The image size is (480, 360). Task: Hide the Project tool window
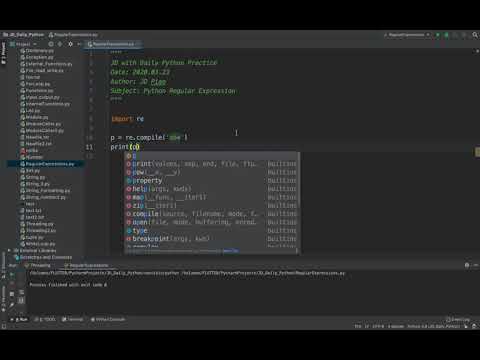pyautogui.click(x=79, y=44)
